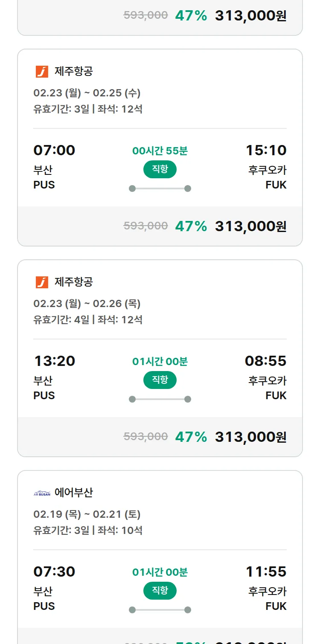Select the 313,000원 price on the 07:00 flight

click(x=250, y=226)
